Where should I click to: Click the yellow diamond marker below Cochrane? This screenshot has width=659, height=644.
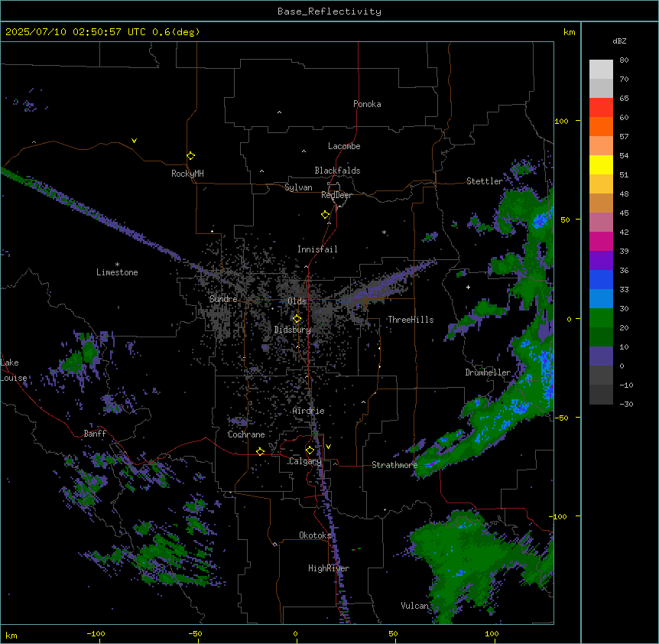pyautogui.click(x=260, y=451)
